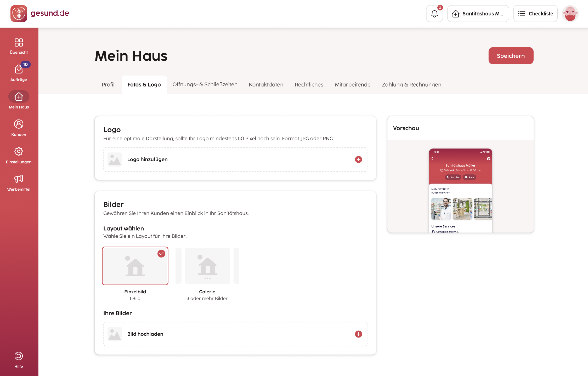Screen dimensions: 588x376
Task: Click Sanitätshaus Müller title in preview
Action: (460, 166)
